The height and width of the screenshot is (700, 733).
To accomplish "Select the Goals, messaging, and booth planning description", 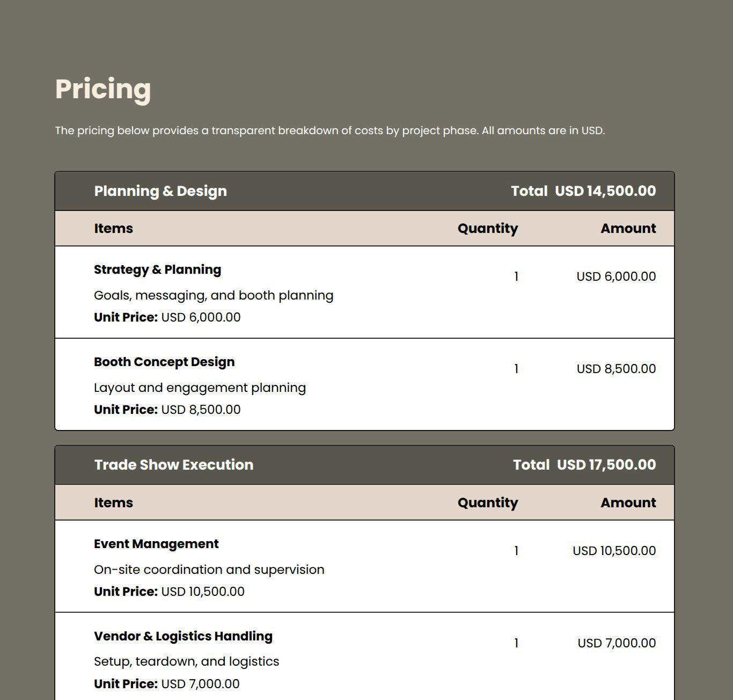I will (x=214, y=295).
